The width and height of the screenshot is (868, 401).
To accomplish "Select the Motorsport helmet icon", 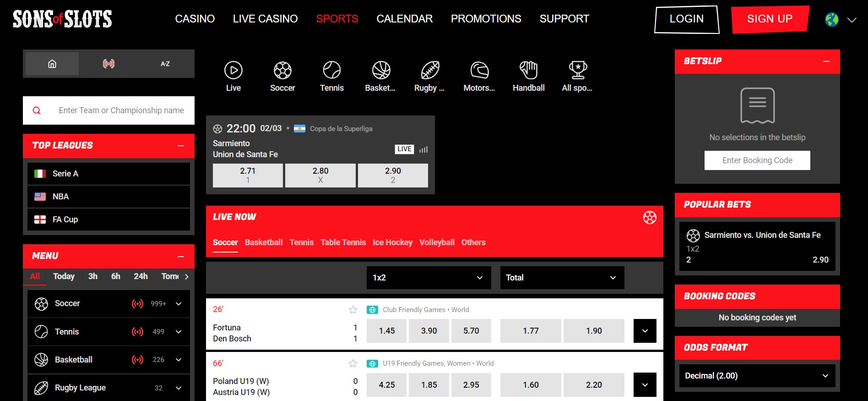I will (x=479, y=71).
